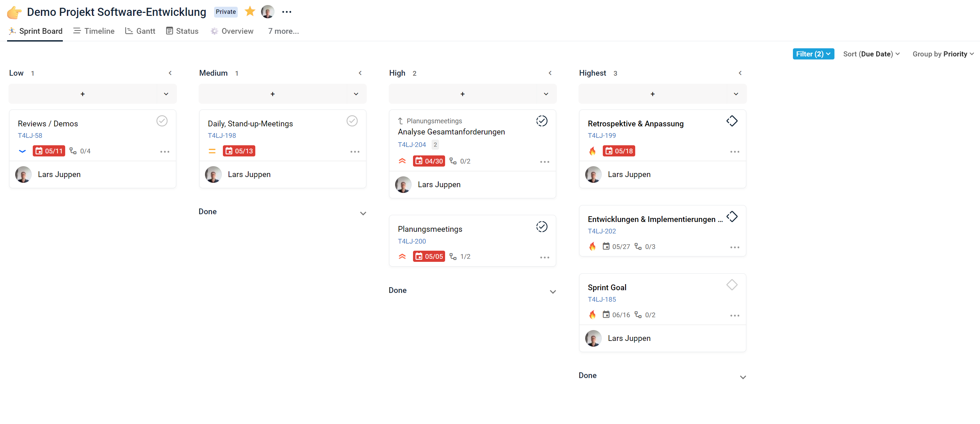Open the project menu next to the title avatar
This screenshot has height=424, width=980.
coord(286,12)
